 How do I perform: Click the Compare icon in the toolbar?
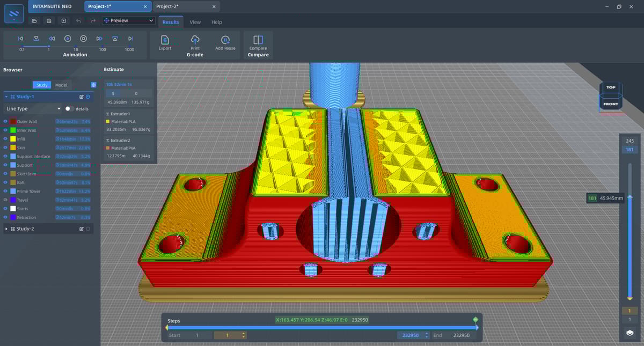point(258,42)
